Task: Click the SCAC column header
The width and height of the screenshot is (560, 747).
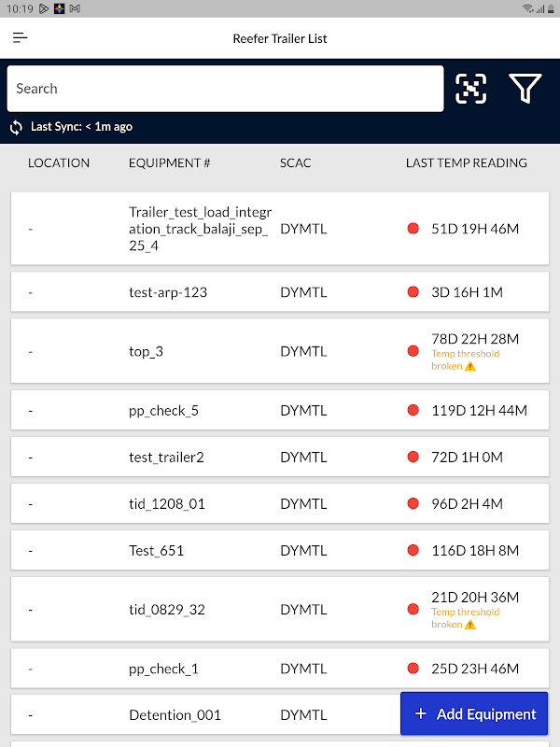Action: (295, 162)
